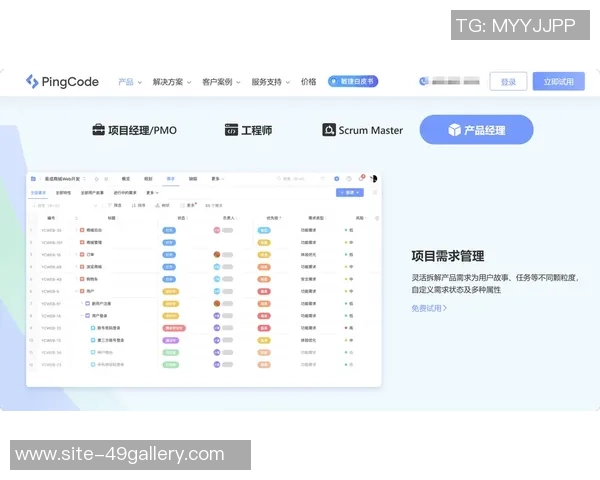The width and height of the screenshot is (600, 480).
Task: Click the 需求类型 column header
Action: coord(316,218)
